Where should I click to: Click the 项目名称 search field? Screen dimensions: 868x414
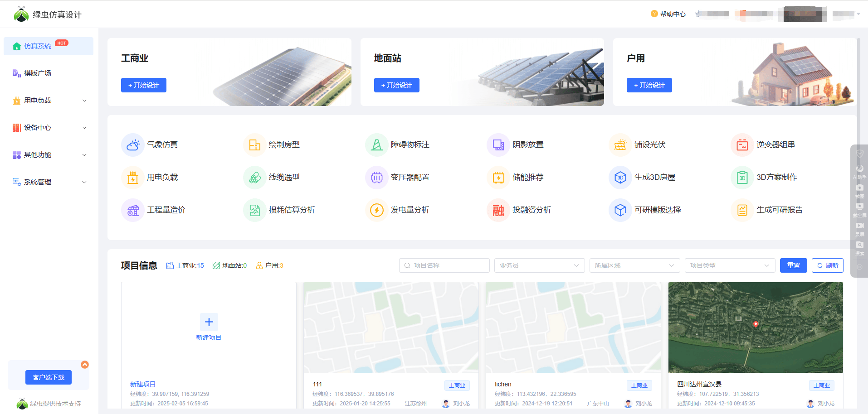pyautogui.click(x=444, y=265)
